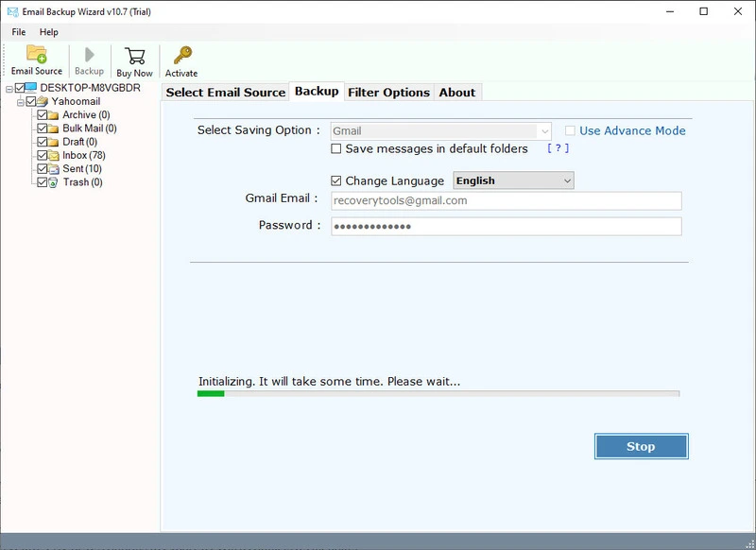Click the Backup toolbar icon

(x=89, y=56)
